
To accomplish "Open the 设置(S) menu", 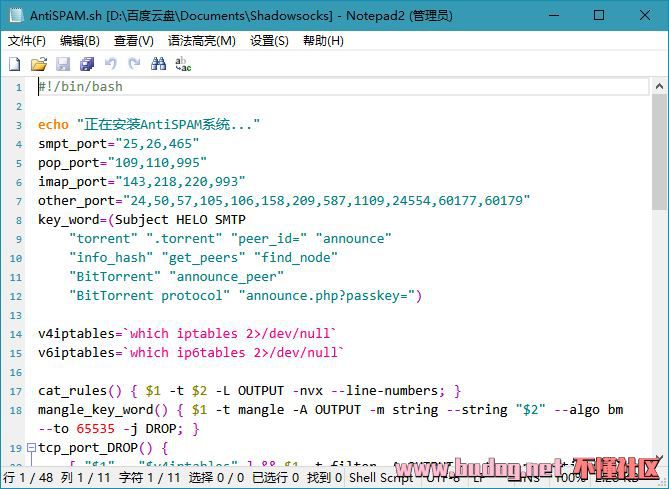I will click(269, 41).
